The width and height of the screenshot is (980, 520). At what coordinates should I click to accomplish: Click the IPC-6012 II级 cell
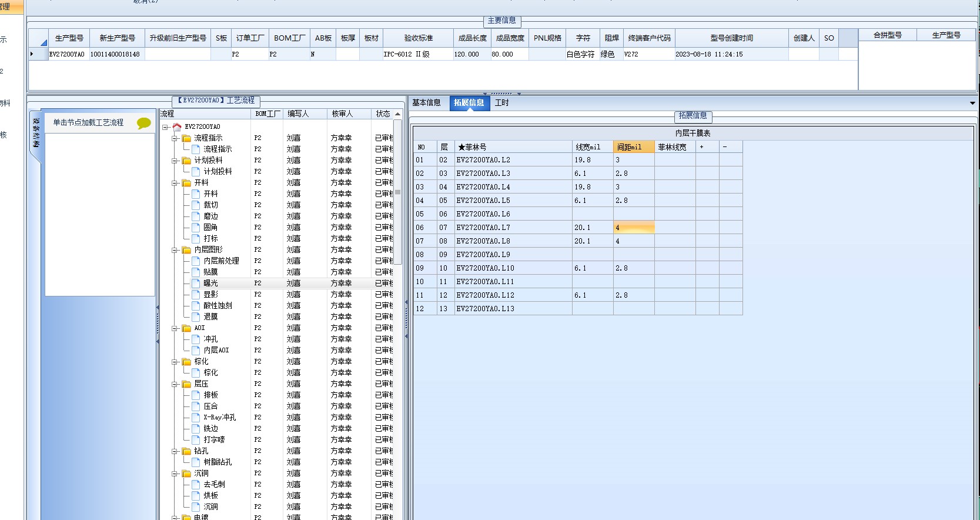pos(418,54)
